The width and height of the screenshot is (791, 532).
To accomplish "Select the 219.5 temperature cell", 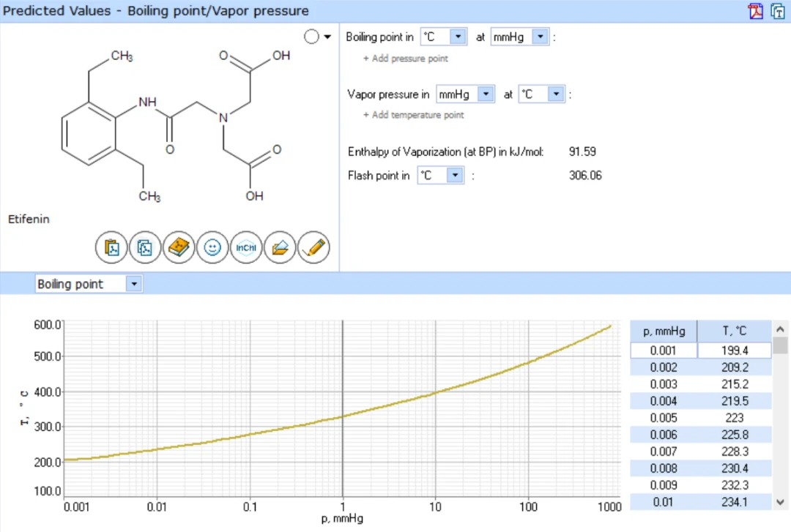I will [x=735, y=401].
